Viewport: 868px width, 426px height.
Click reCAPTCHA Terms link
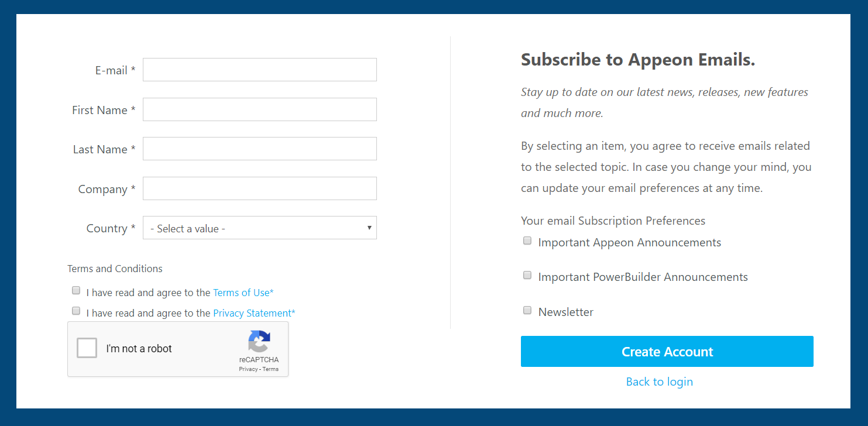pyautogui.click(x=270, y=369)
